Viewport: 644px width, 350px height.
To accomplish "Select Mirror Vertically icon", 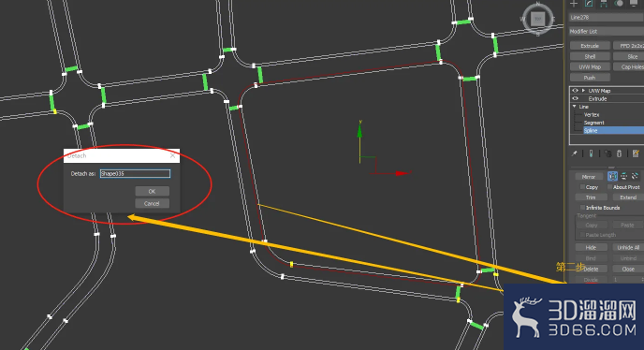I will 623,176.
